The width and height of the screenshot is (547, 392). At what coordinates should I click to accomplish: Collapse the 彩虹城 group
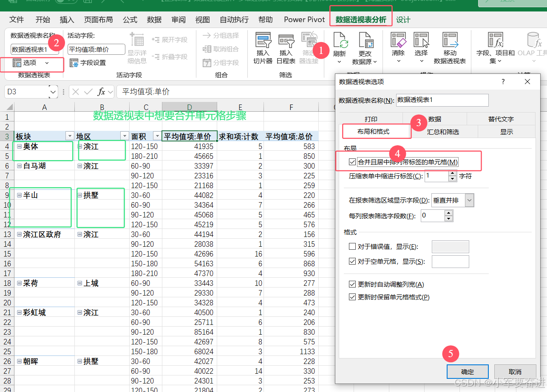tap(19, 312)
